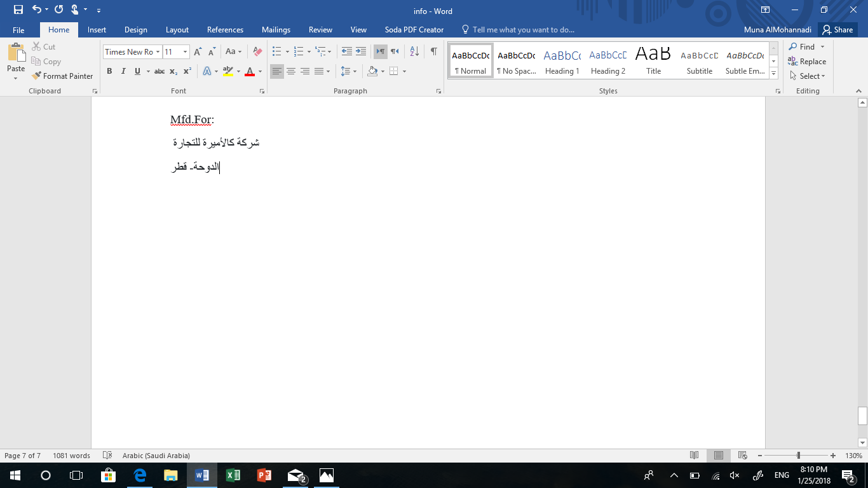868x488 pixels.
Task: Click the zoom slider handle
Action: coord(798,456)
